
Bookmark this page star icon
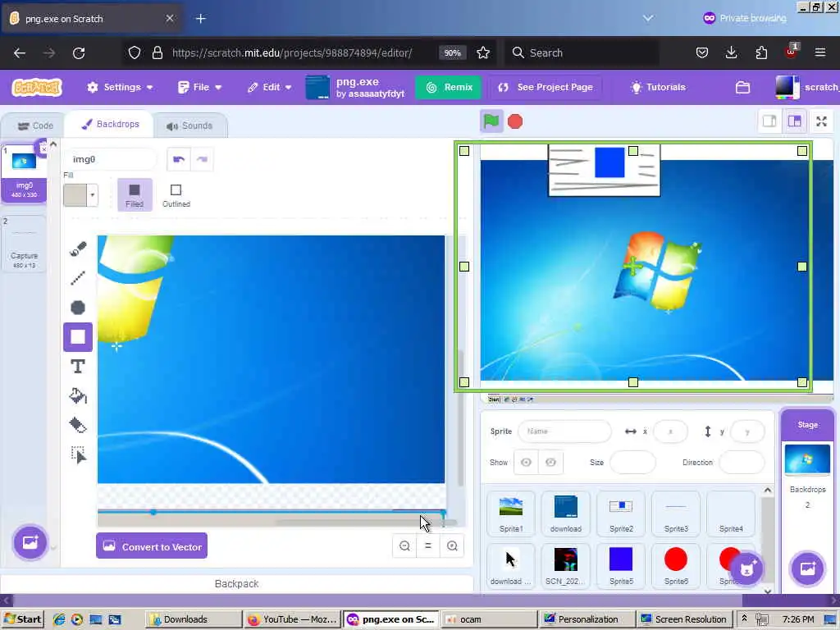click(x=483, y=52)
